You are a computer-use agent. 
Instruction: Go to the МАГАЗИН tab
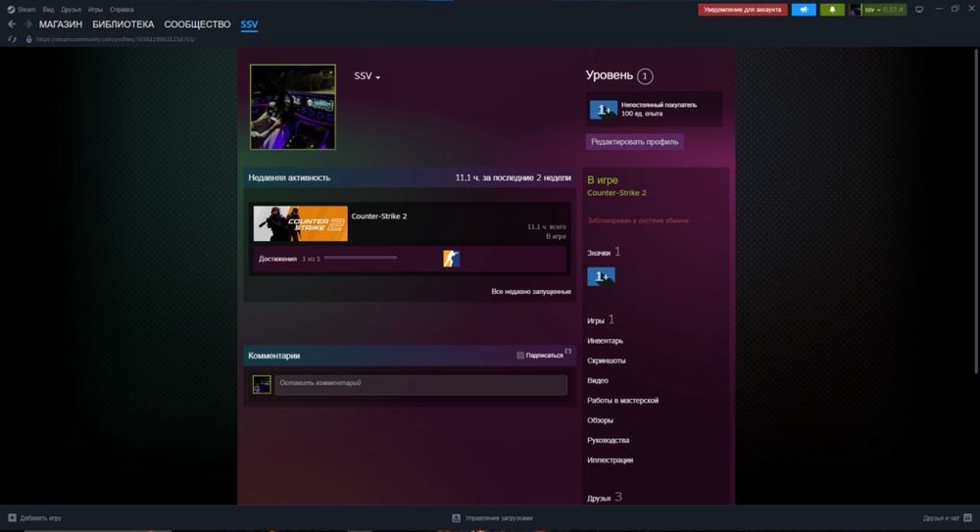[61, 24]
